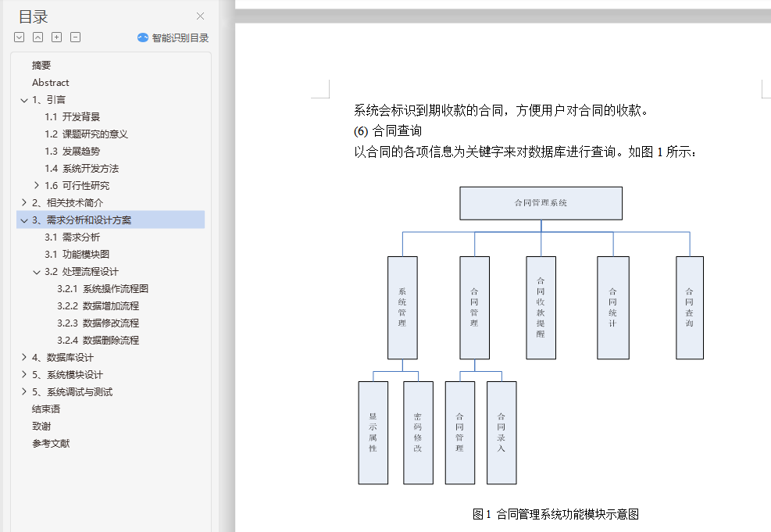Collapse the 1、引言 section
Viewport: 771px width, 532px height.
click(24, 100)
